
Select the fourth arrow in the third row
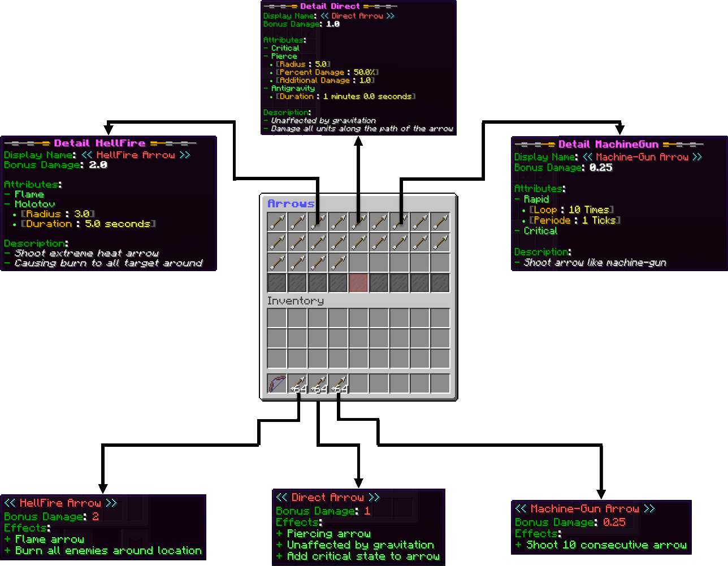coord(338,263)
